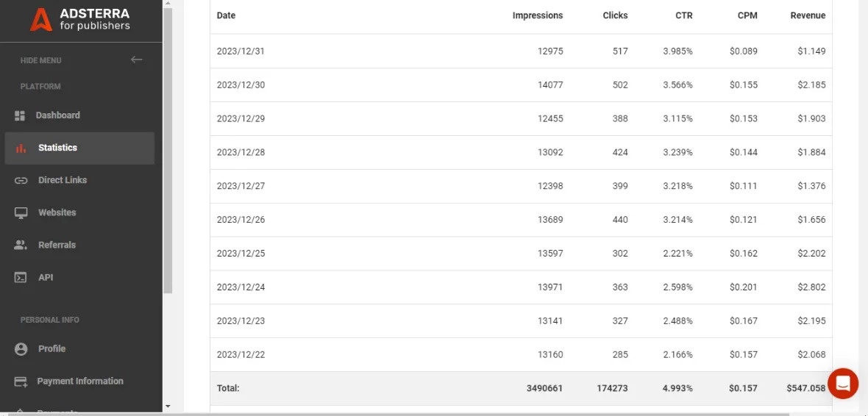Click the Date column header
The image size is (868, 416).
227,15
